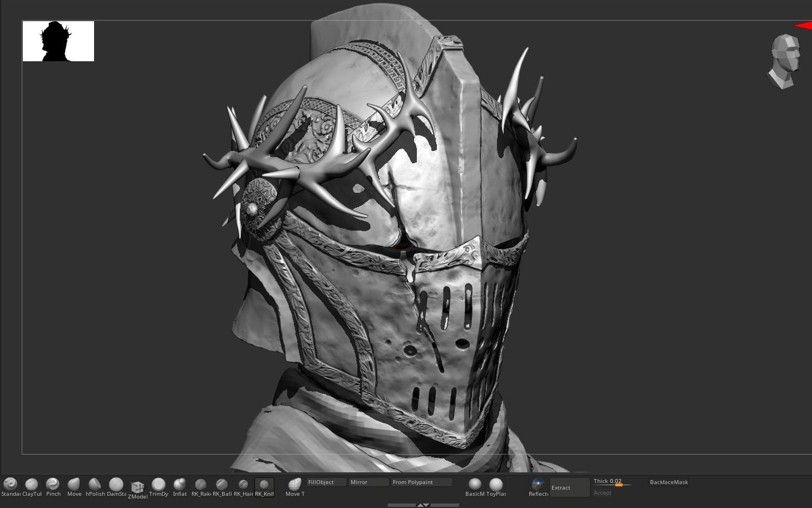Switch to the RK_Rake brush
This screenshot has width=812, height=508.
click(200, 485)
